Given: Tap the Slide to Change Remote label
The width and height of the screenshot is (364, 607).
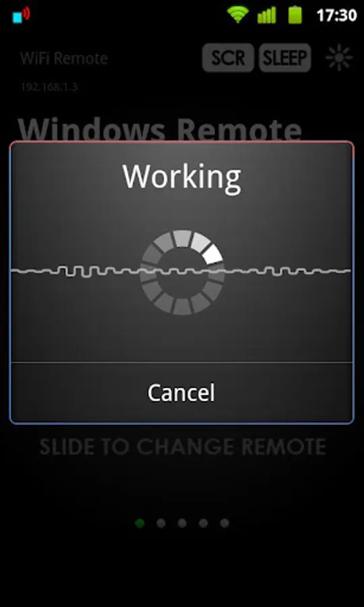Looking at the screenshot, I should pos(183,446).
